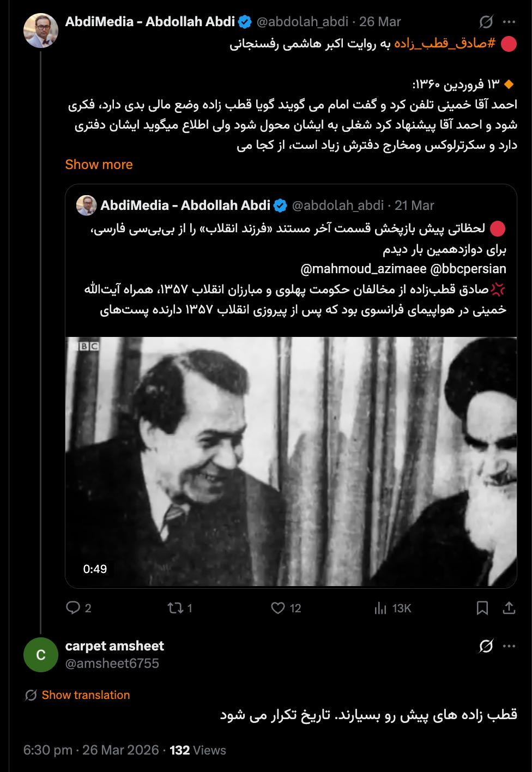Click Grok icon on carpet amsheet's reply

point(486,646)
